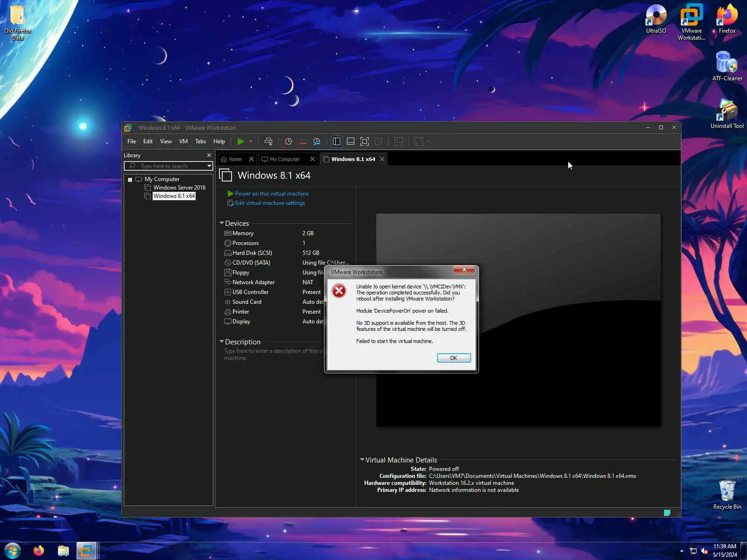Viewport: 747px width, 560px height.
Task: Click the CD/DVD (SATA) device icon
Action: click(x=228, y=263)
